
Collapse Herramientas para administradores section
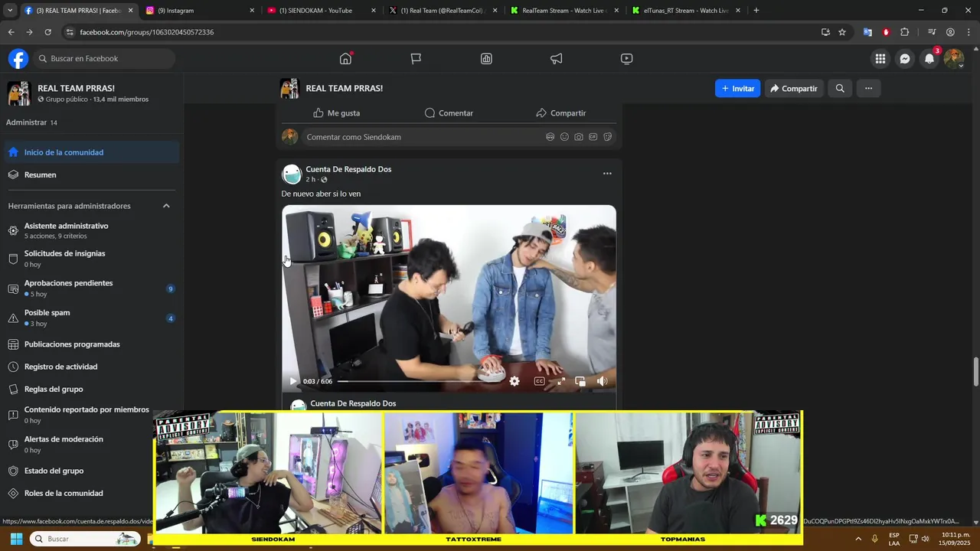point(166,206)
